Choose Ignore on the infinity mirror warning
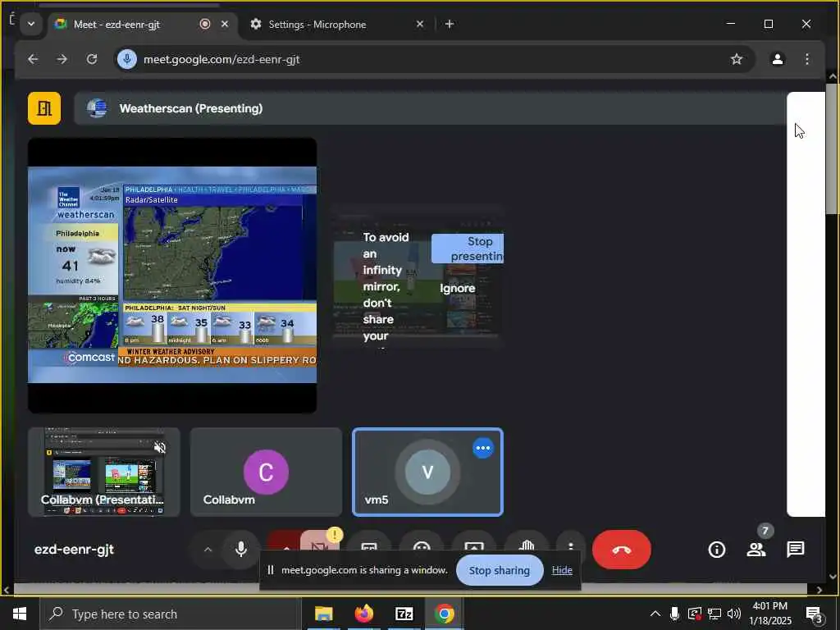The width and height of the screenshot is (840, 630). coord(458,288)
